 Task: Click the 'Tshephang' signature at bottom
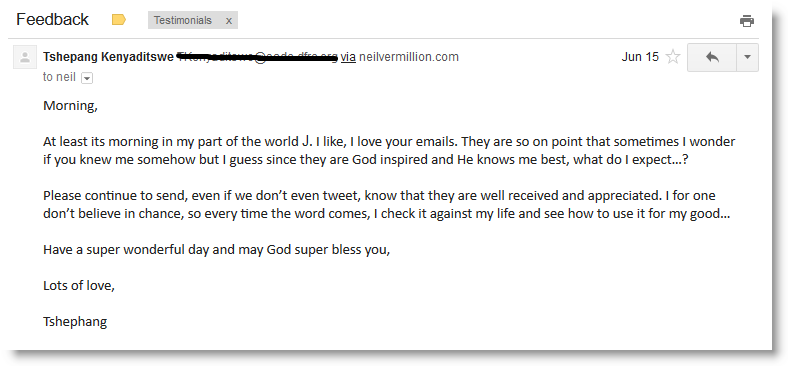pos(75,322)
